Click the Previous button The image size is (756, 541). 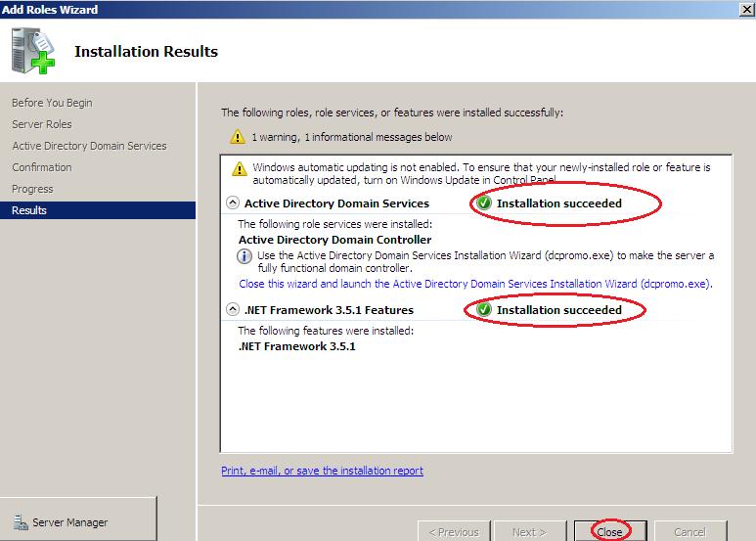tap(454, 531)
